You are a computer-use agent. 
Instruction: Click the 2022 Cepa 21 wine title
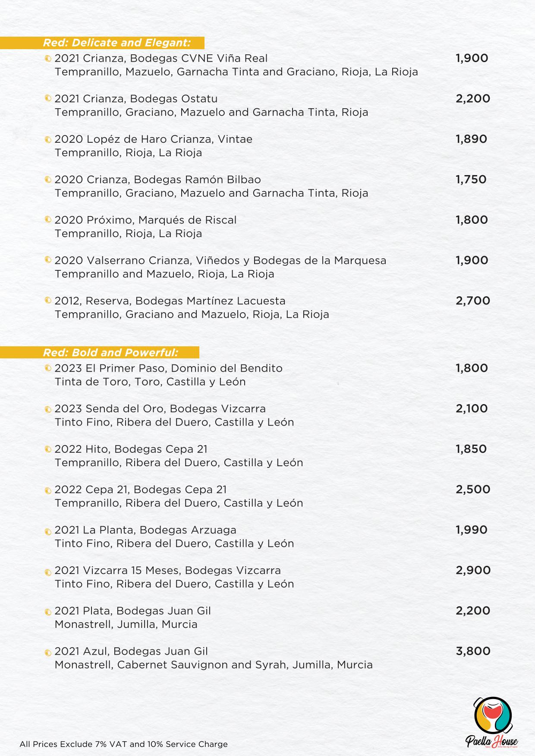click(141, 489)
